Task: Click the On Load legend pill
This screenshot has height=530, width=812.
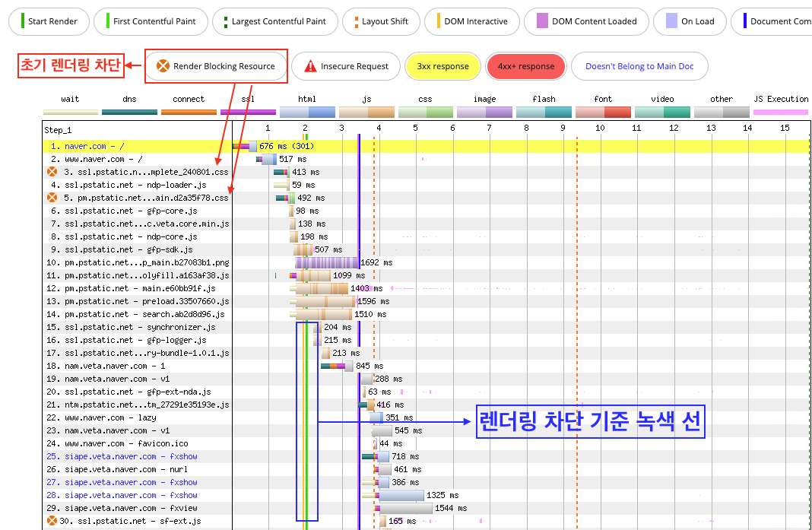Action: tap(688, 21)
